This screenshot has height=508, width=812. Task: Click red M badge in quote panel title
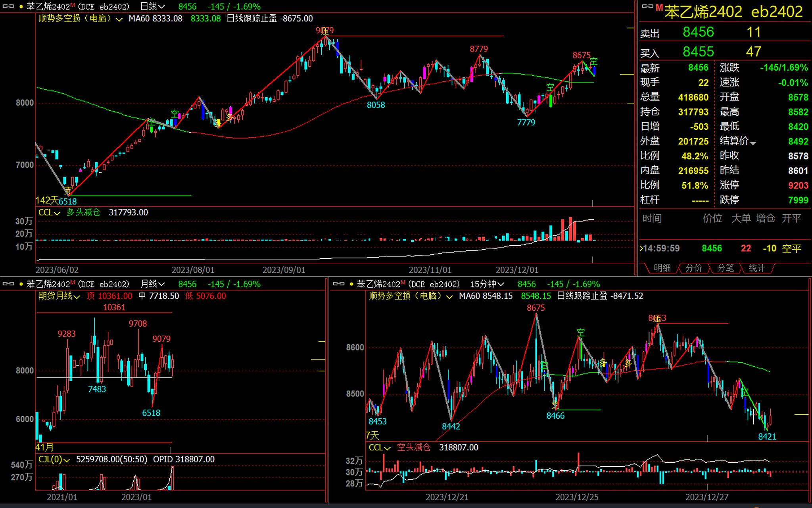(x=659, y=7)
